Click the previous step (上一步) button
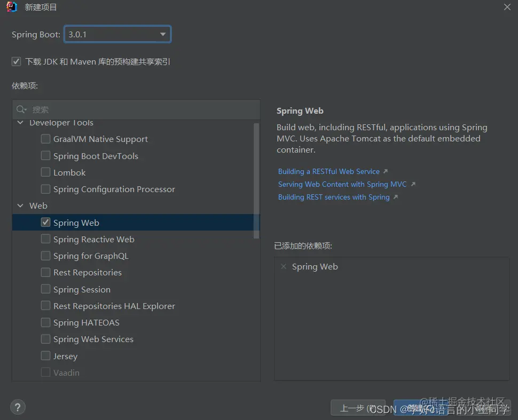 coord(358,408)
